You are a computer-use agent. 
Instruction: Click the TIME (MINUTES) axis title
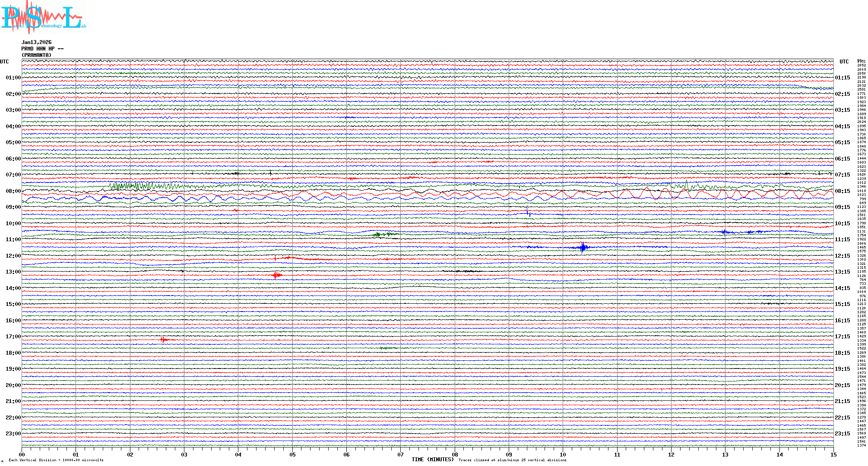point(432,460)
